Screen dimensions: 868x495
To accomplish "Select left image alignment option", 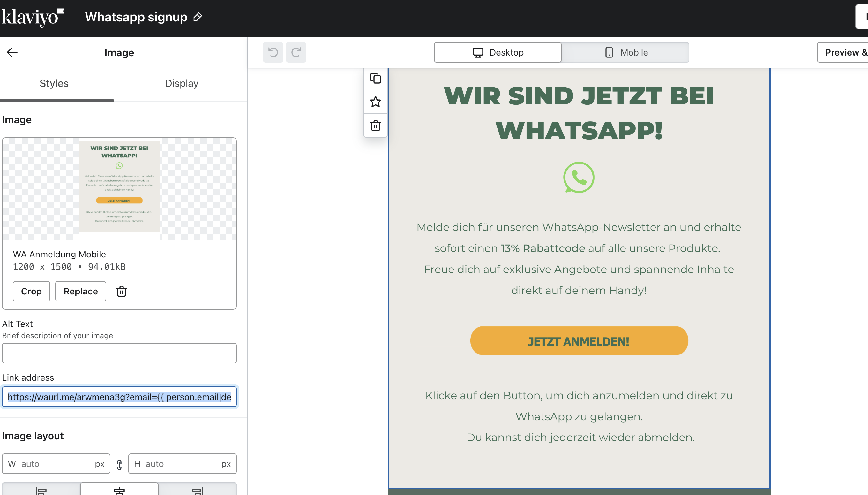I will [41, 490].
